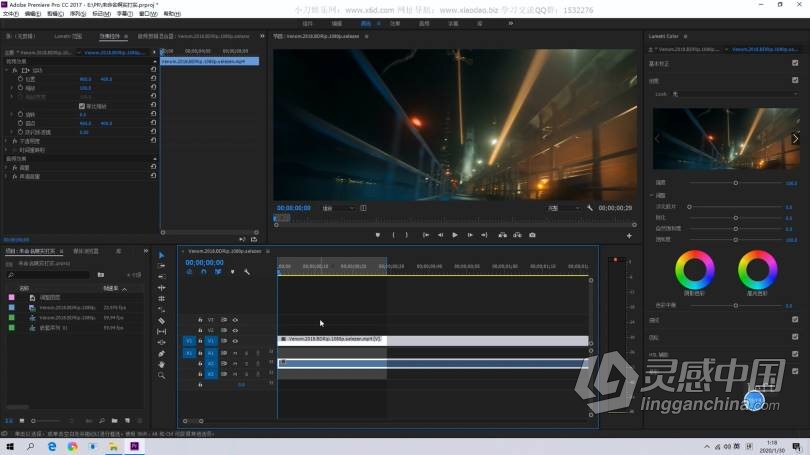Toggle Position keyframe stopwatch
This screenshot has height=455, width=810.
pos(21,79)
